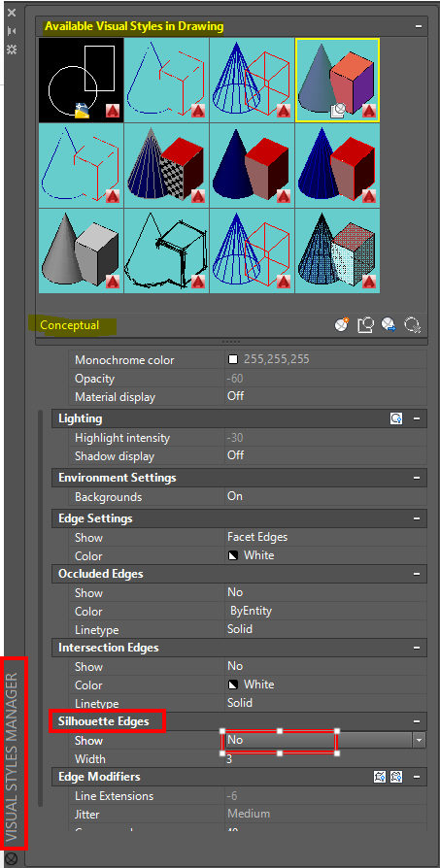Click Edge Settings Show Facet Edges value
This screenshot has width=440, height=868.
pyautogui.click(x=257, y=537)
